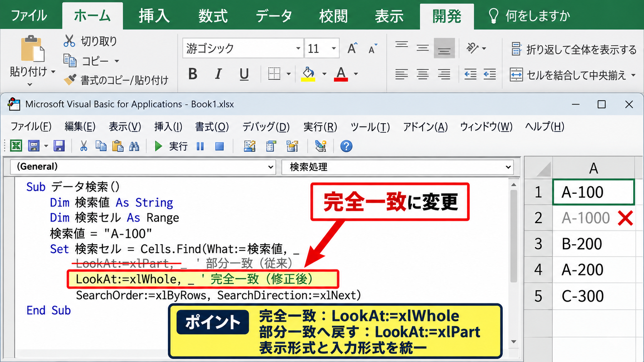Click Copy icon in VBA toolbar
644x362 pixels.
[x=101, y=146]
